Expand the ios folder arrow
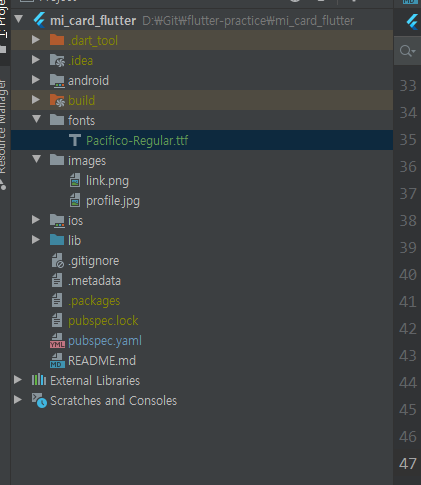Image resolution: width=421 pixels, height=485 pixels. click(36, 220)
